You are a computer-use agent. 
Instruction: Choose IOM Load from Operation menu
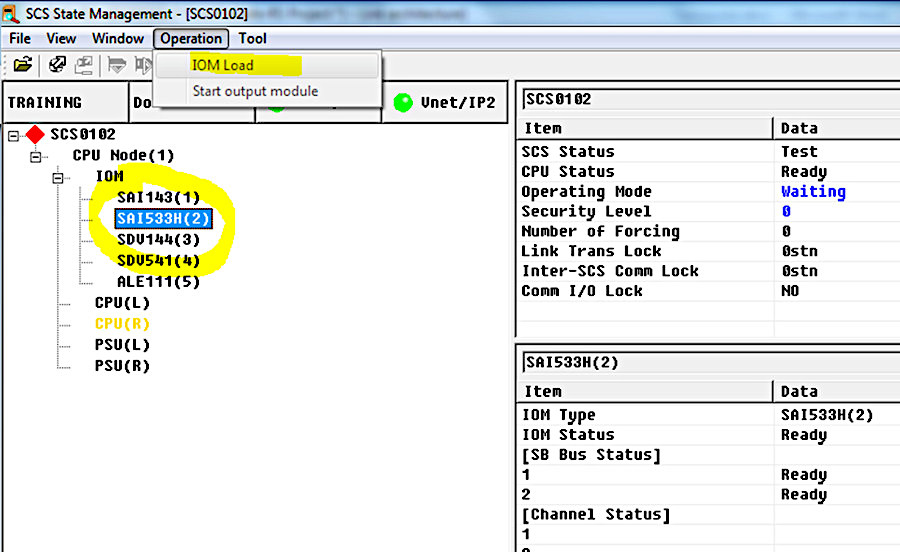[x=268, y=65]
